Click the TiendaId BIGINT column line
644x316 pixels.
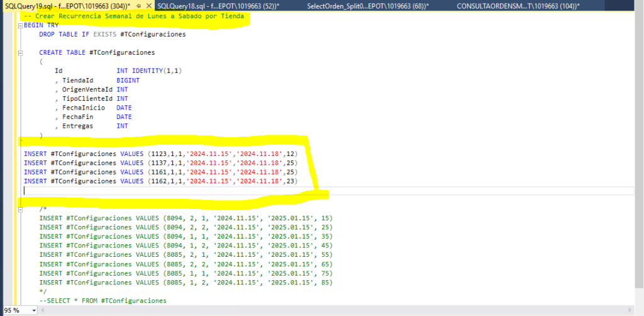click(x=97, y=81)
